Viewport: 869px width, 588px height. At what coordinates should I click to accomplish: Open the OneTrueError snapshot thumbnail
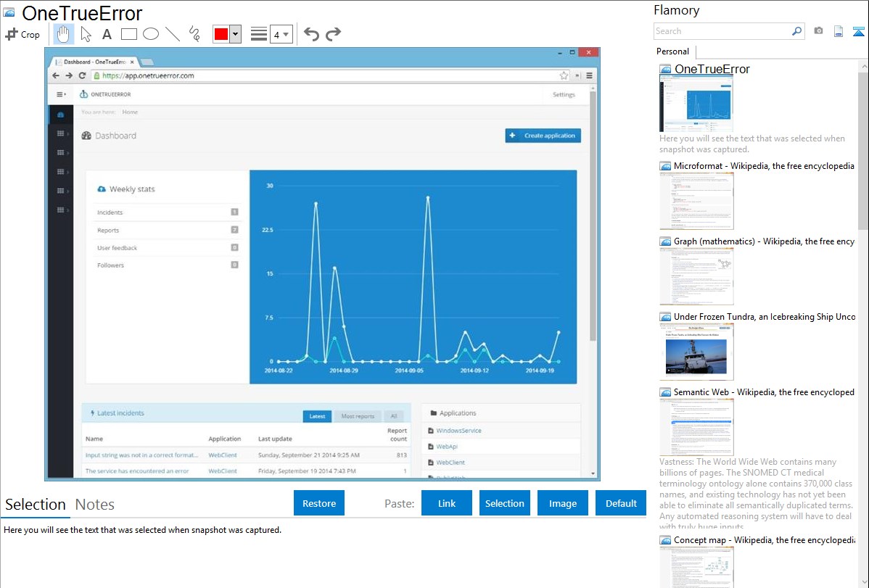[x=696, y=104]
